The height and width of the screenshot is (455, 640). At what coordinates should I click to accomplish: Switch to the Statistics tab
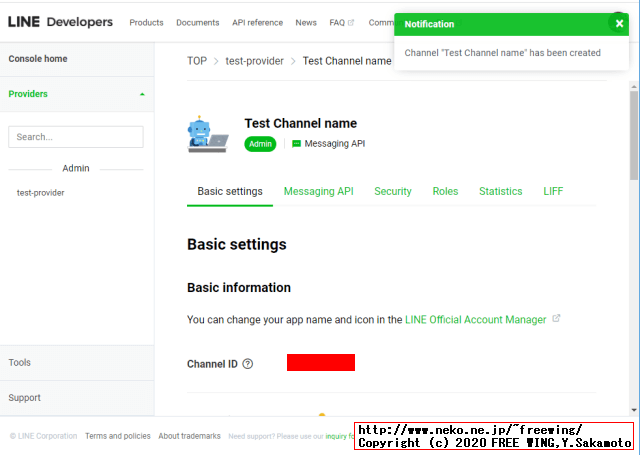[x=500, y=191]
